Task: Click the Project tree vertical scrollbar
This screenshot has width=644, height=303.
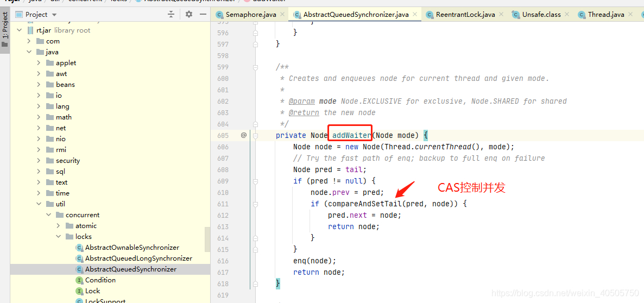Action: pos(207,239)
